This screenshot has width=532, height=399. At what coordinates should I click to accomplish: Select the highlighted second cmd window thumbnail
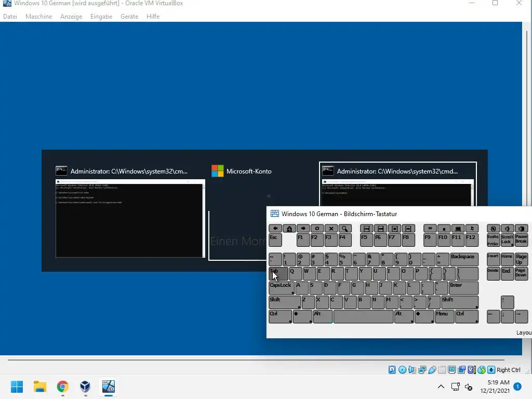397,184
